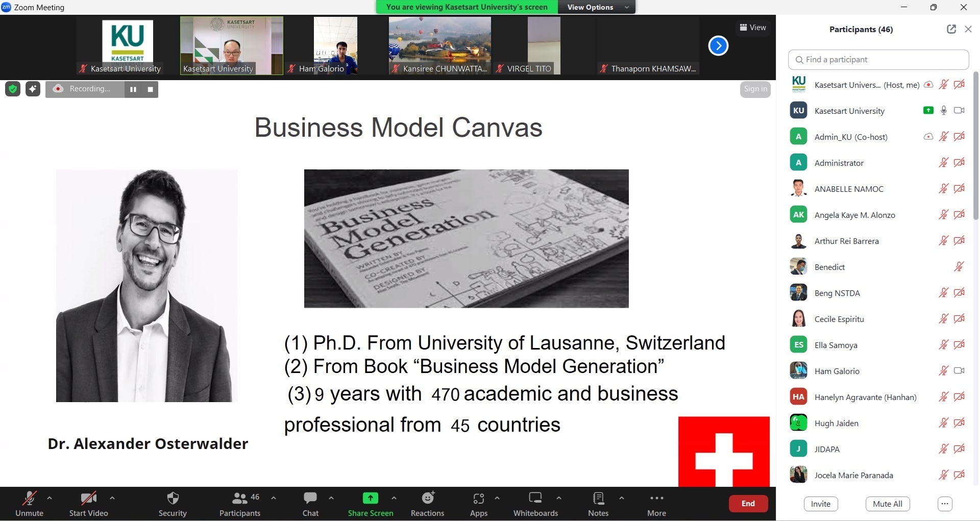Image resolution: width=980 pixels, height=521 pixels.
Task: Stop the recording
Action: [x=150, y=89]
